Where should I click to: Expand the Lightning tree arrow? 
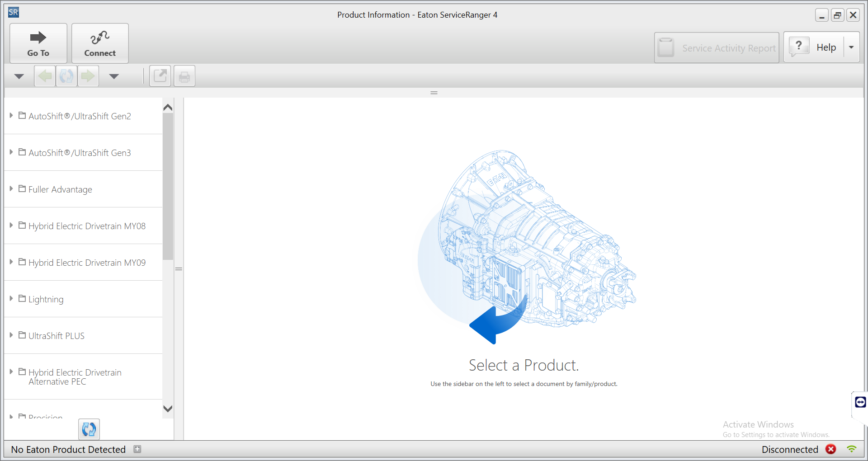tap(11, 299)
